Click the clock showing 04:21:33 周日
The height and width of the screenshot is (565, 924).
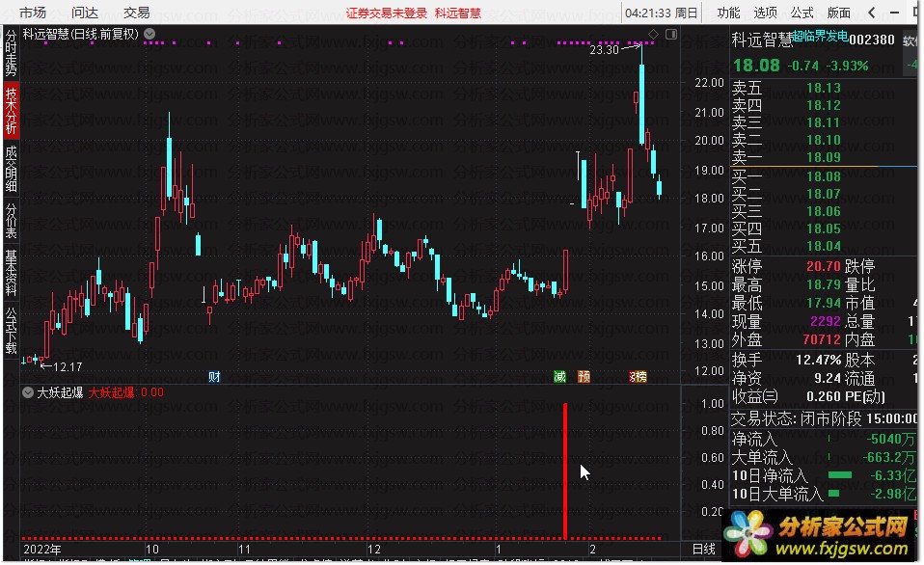click(x=662, y=13)
